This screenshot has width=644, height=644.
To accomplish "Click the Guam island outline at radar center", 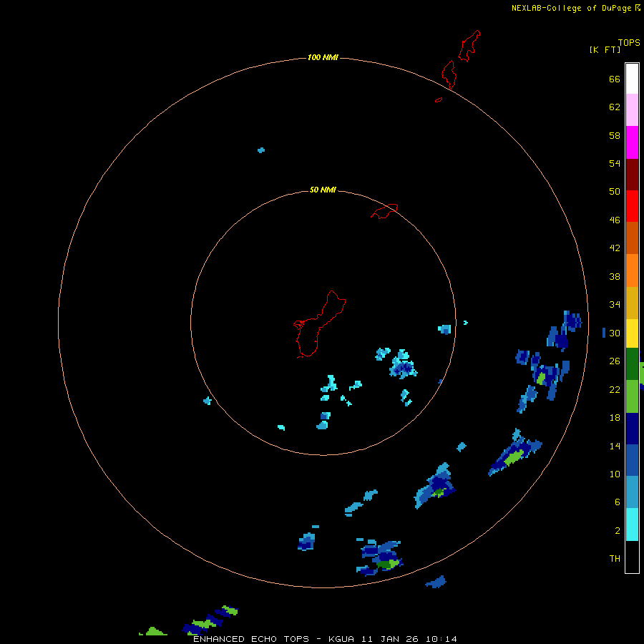I will 320,324.
